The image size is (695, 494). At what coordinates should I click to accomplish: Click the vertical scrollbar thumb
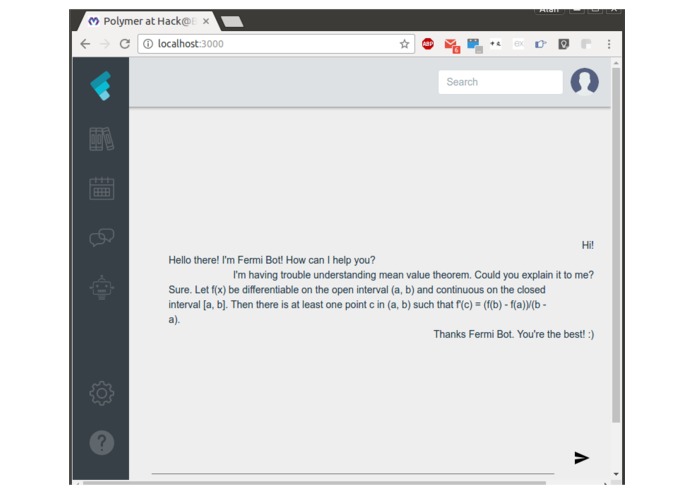click(616, 245)
